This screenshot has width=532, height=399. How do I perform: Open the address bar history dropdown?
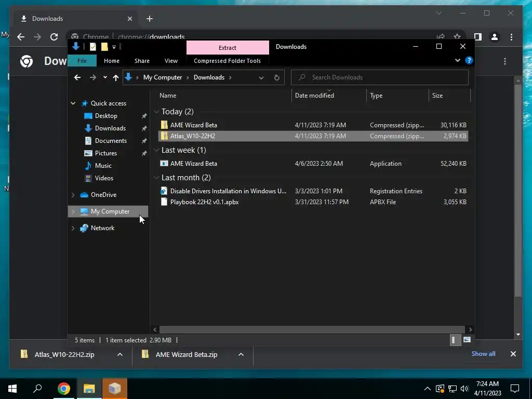tap(261, 78)
